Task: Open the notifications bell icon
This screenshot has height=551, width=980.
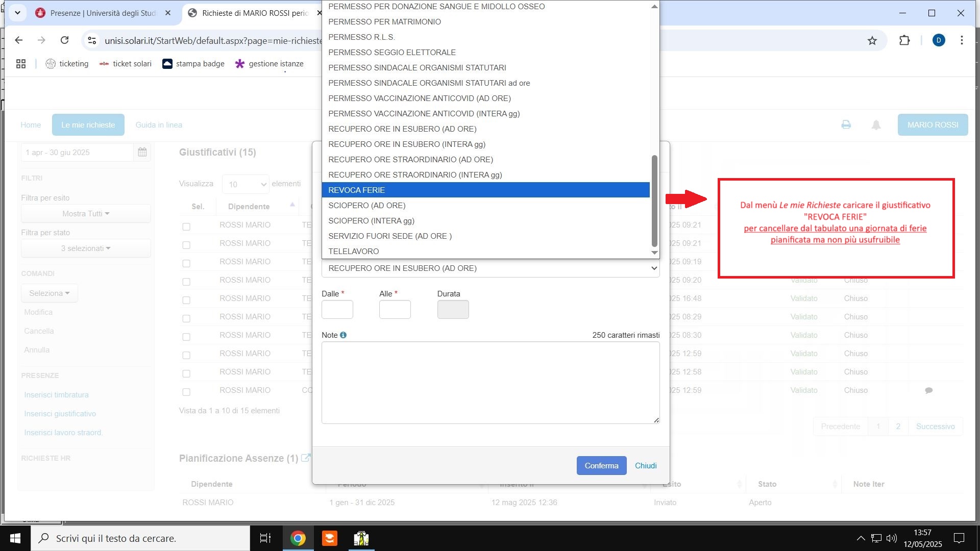Action: coord(876,124)
